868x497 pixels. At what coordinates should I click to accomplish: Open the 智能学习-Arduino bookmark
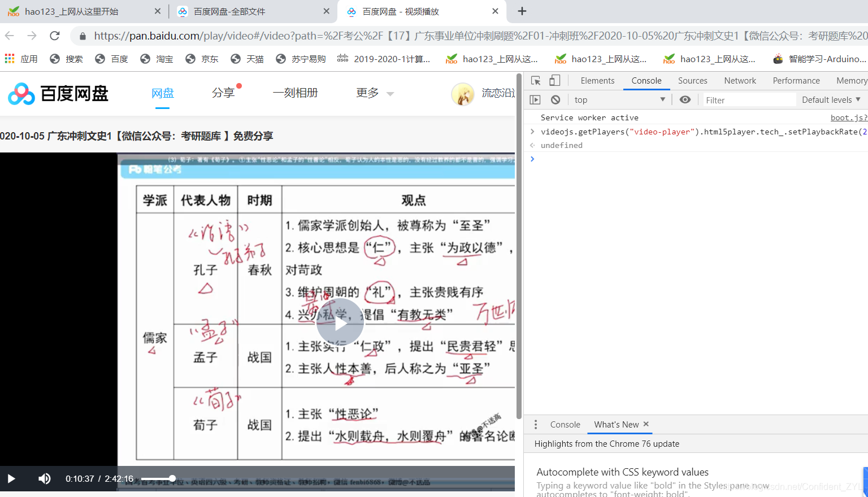819,59
